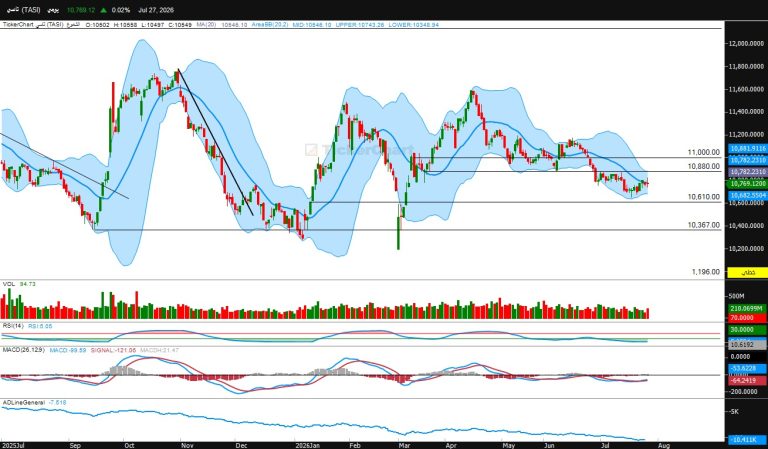This screenshot has width=768, height=449.
Task: Click the green 210.0699M volume tag
Action: pyautogui.click(x=747, y=308)
